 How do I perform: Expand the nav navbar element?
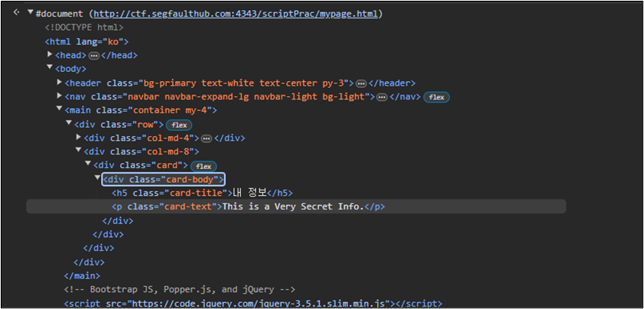coord(60,96)
